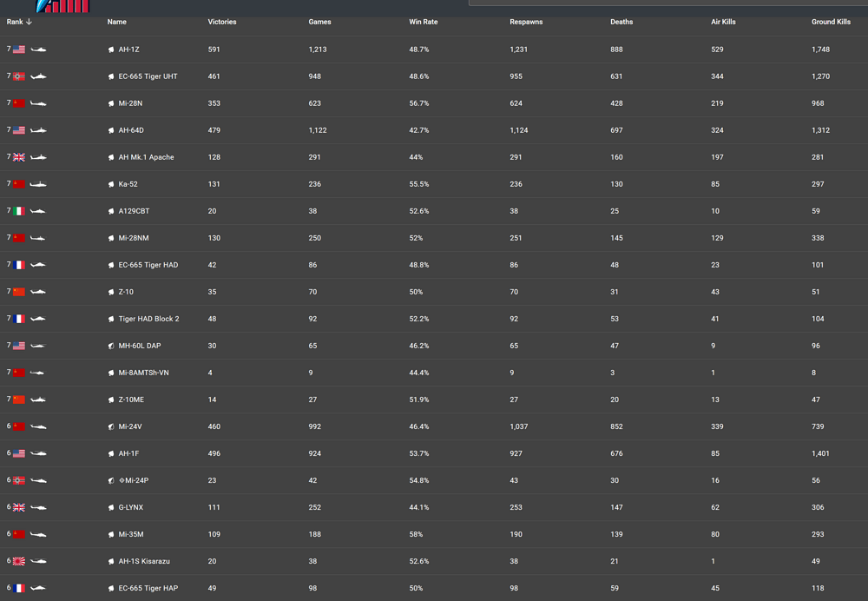Viewport: 868px width, 601px height.
Task: Select the AH Mk.1 Apache vehicle name
Action: [146, 157]
